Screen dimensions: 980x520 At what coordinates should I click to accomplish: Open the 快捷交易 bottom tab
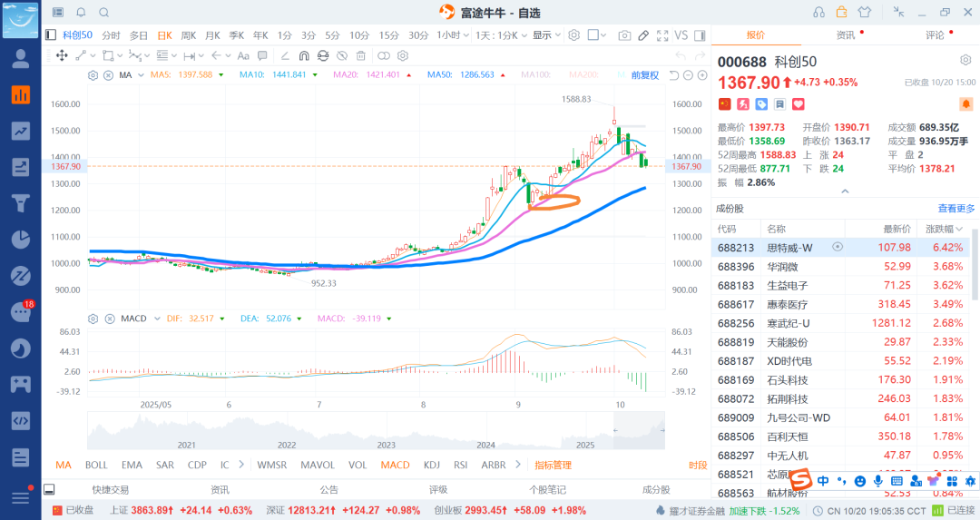pos(110,490)
